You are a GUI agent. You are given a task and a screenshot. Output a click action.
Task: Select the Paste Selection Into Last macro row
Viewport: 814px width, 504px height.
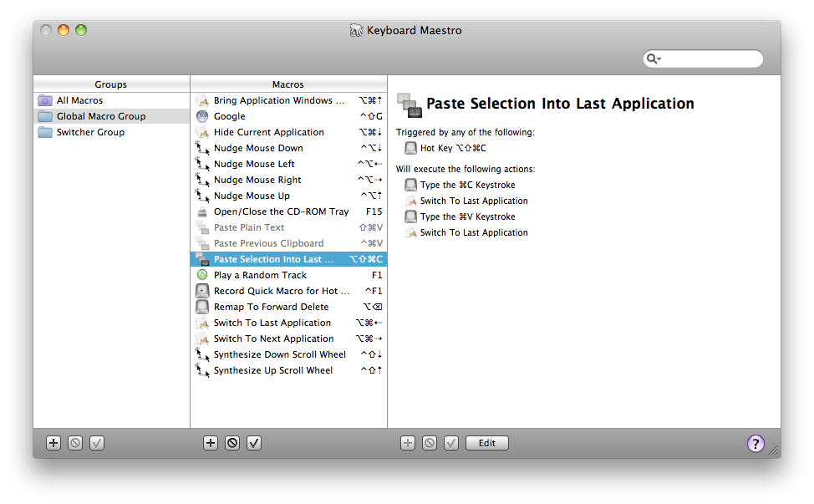click(x=288, y=259)
